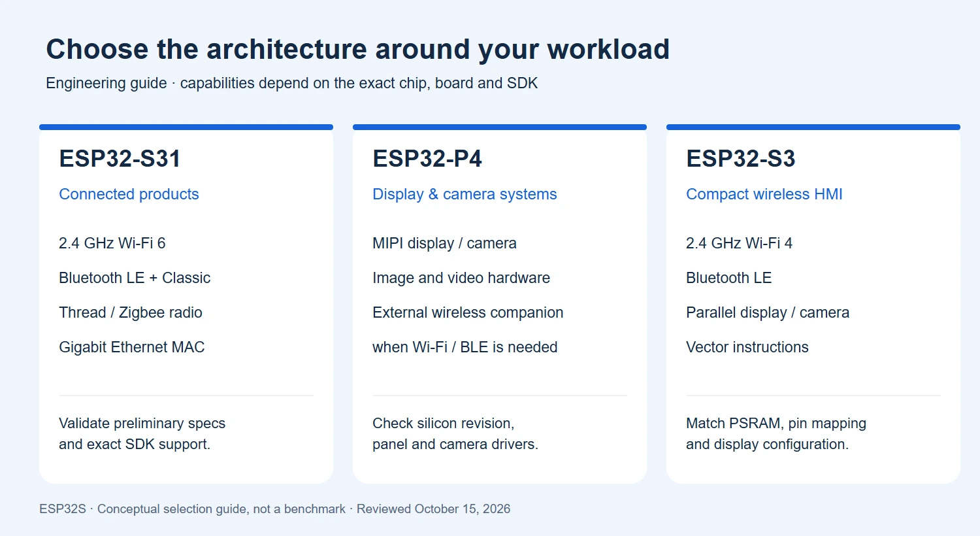Click "Validate preliminary specs" note line

tap(142, 424)
